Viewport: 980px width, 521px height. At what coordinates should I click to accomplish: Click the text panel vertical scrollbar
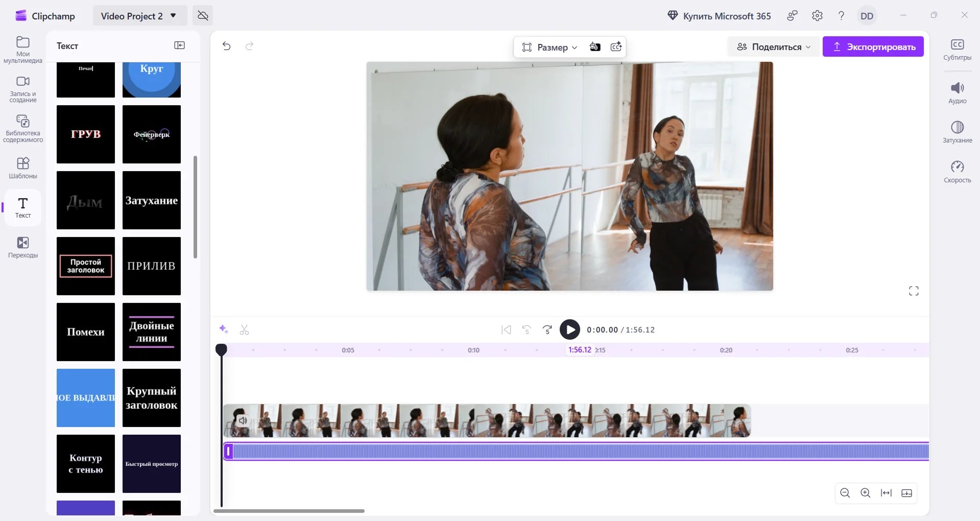[195, 207]
